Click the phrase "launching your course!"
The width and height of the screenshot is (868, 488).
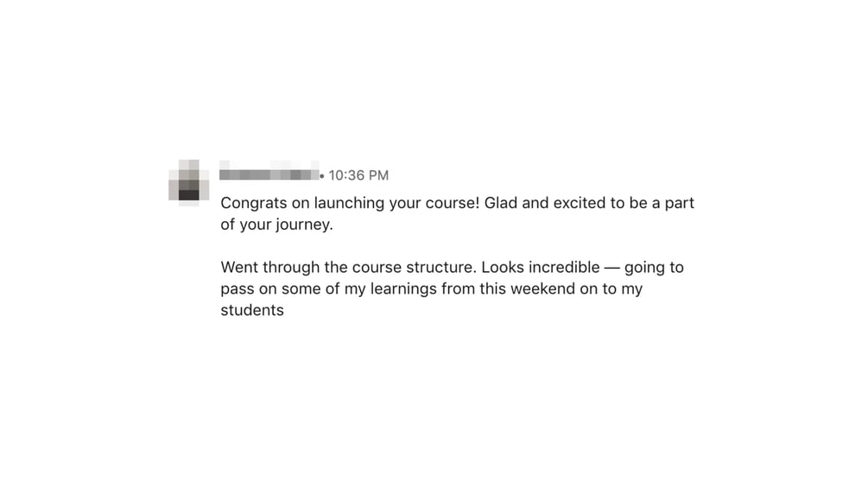(x=396, y=203)
